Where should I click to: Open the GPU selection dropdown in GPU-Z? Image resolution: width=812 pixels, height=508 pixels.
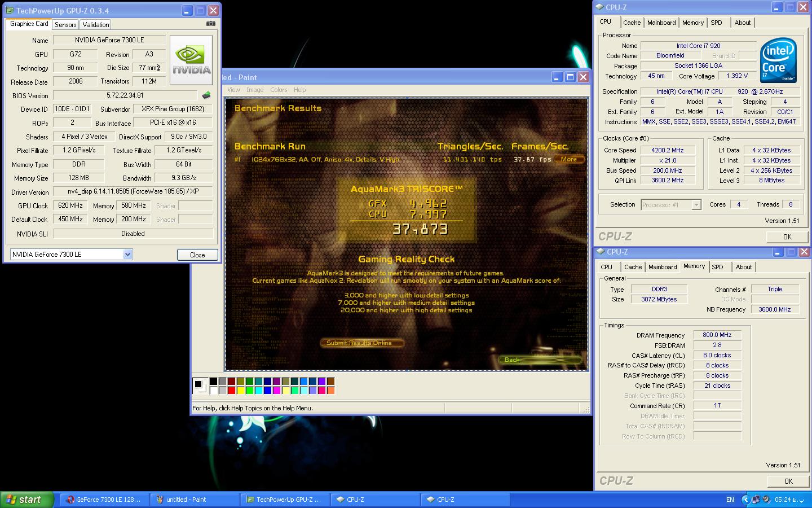coord(127,255)
